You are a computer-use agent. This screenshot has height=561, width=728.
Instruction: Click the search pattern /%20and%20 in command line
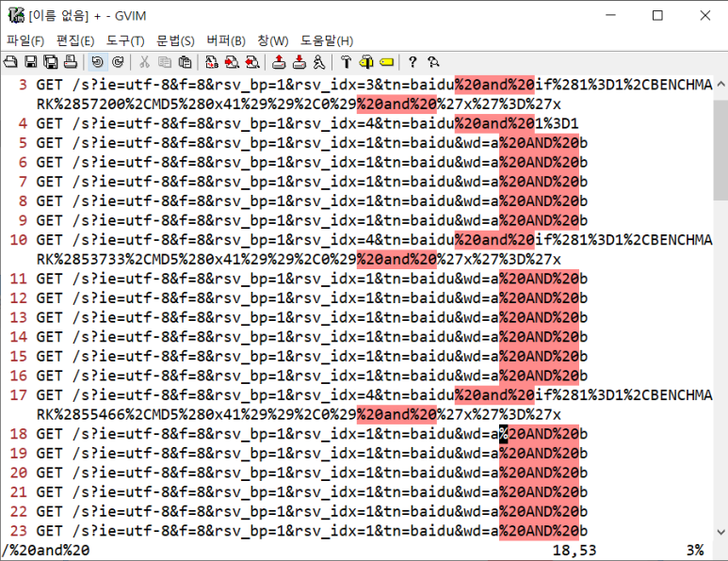tap(45, 551)
